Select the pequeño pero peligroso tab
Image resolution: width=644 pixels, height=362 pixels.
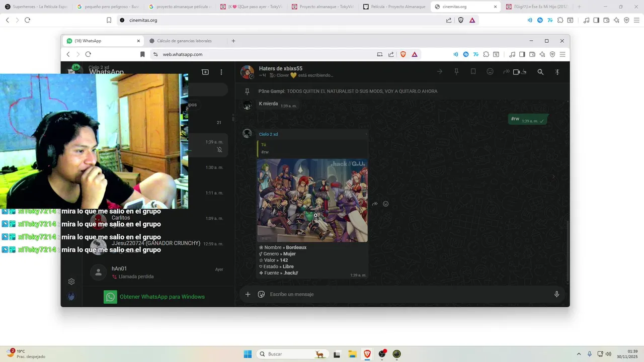pos(108,7)
